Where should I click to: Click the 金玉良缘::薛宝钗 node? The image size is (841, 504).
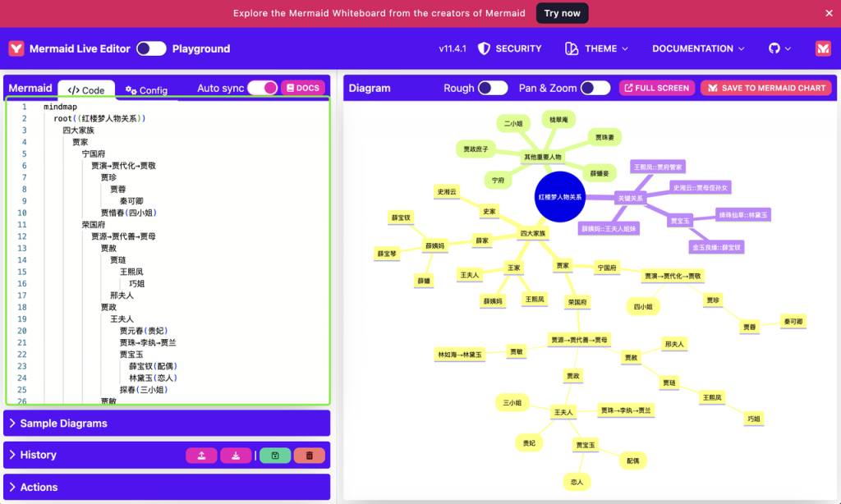[716, 248]
